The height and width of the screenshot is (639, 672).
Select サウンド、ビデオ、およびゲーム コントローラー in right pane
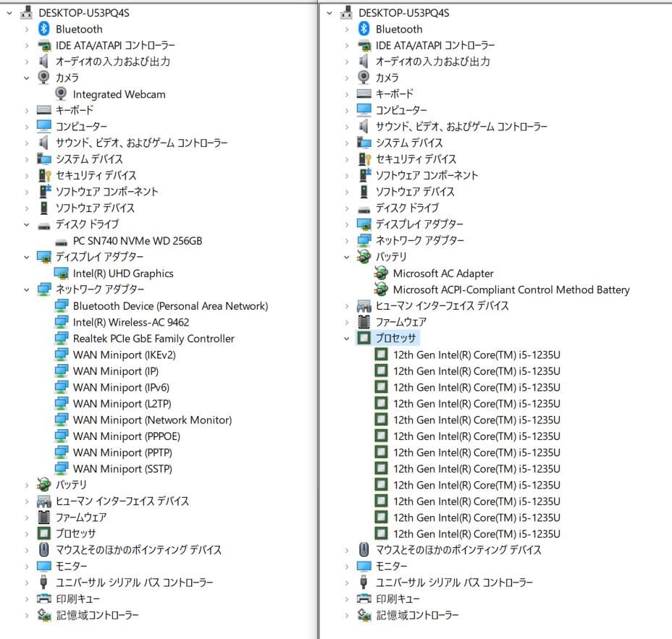tap(461, 127)
